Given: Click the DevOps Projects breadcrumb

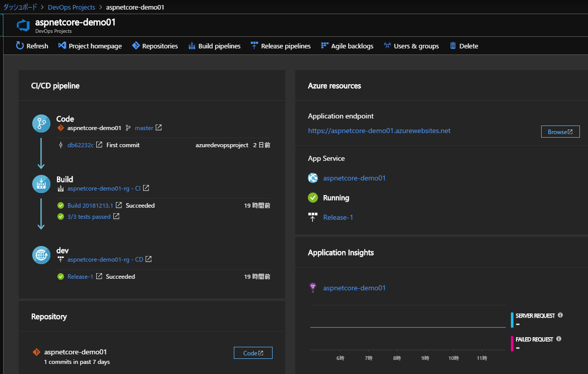Looking at the screenshot, I should pyautogui.click(x=71, y=7).
